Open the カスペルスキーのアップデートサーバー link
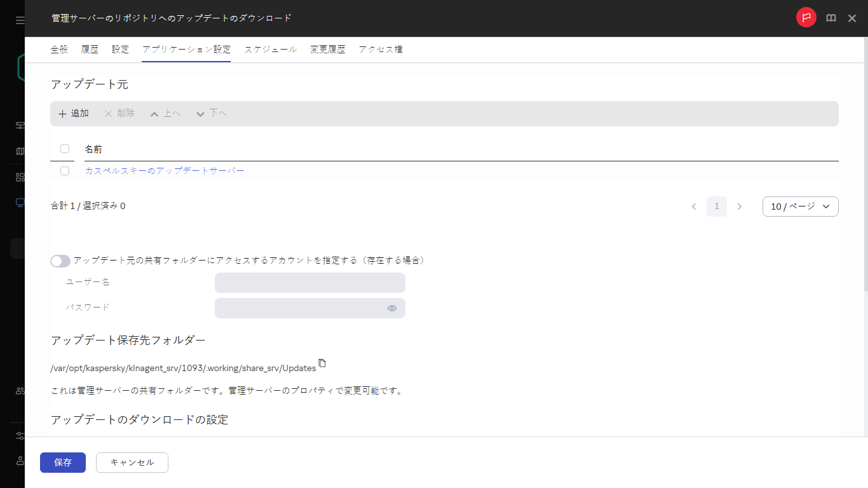The image size is (868, 488). point(164,170)
